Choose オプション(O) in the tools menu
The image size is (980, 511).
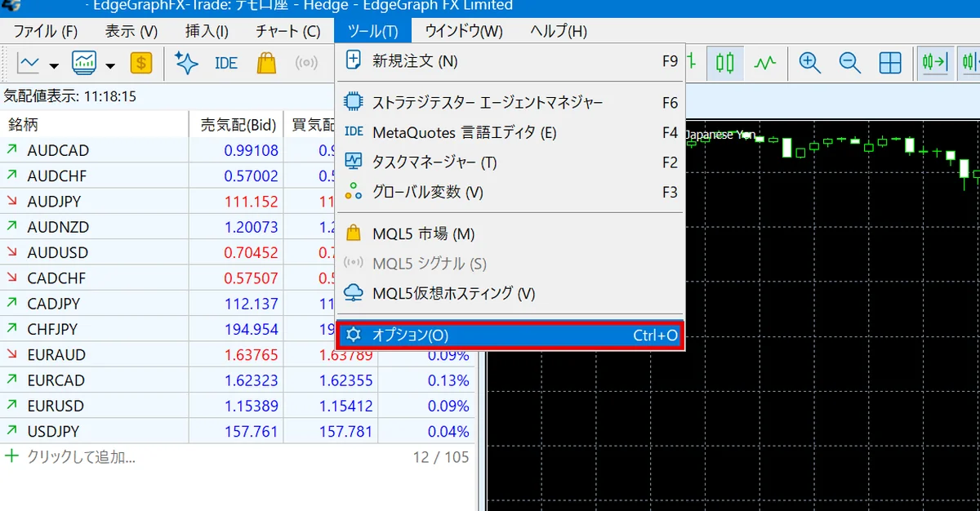click(510, 335)
